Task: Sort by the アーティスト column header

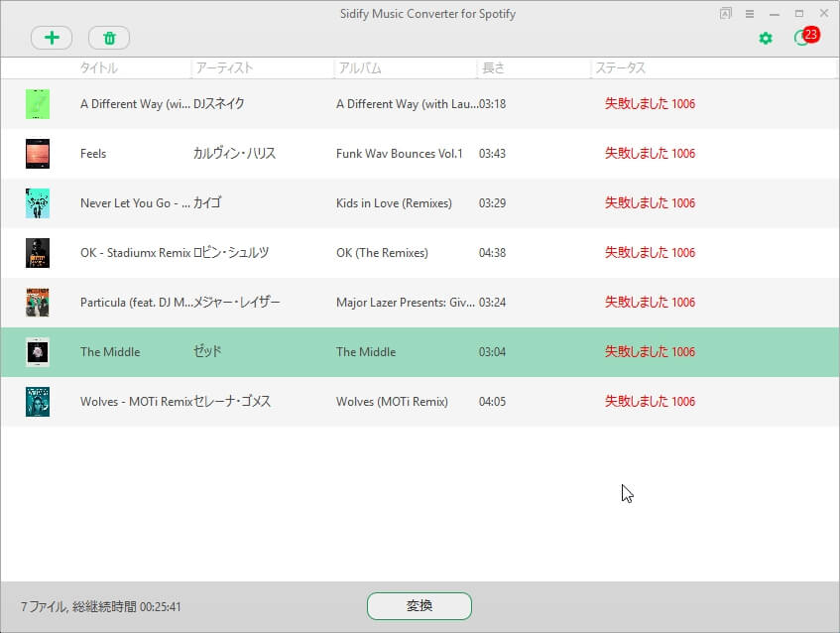Action: 224,68
